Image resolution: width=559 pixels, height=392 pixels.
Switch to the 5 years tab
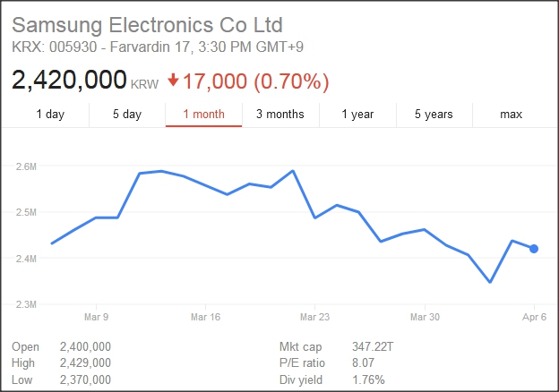(x=434, y=114)
